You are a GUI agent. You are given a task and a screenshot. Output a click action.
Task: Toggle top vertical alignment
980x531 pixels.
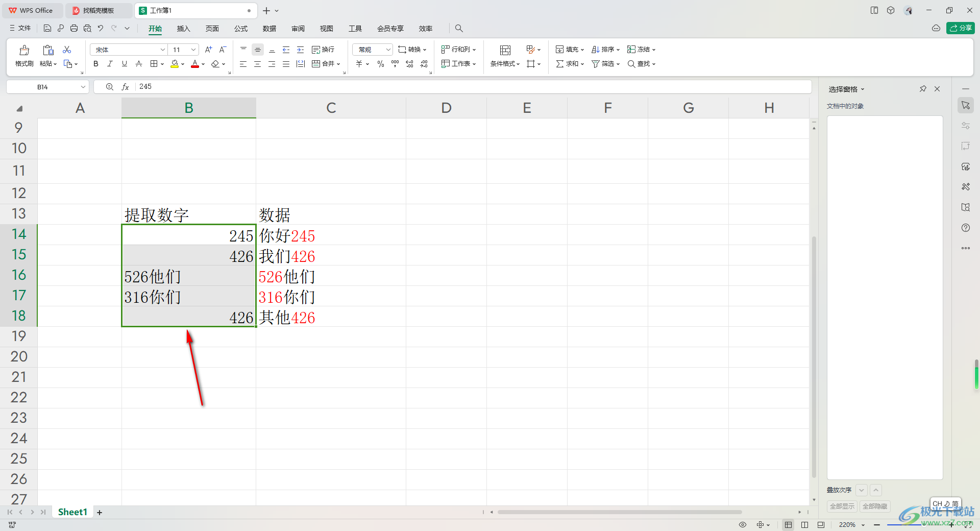tap(243, 50)
